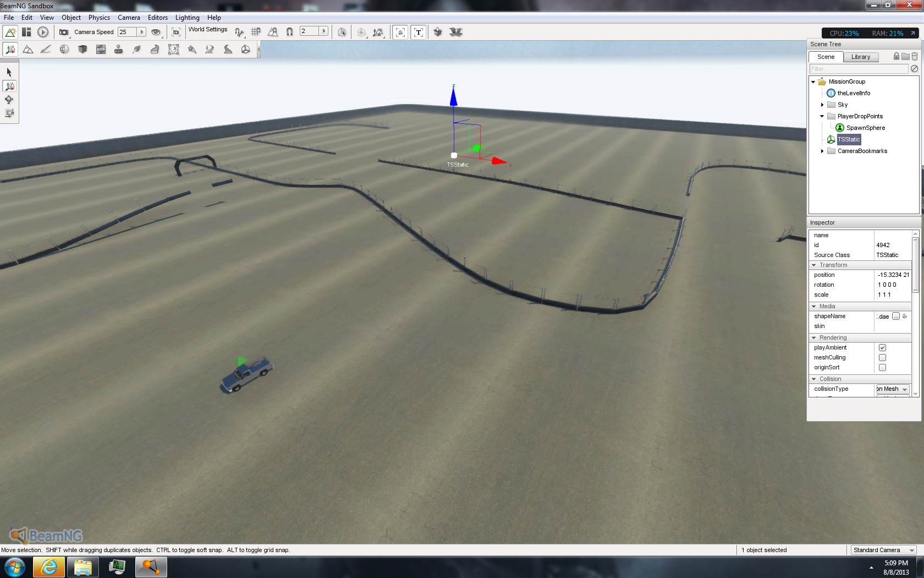The height and width of the screenshot is (578, 924).
Task: Select the River Editor icon
Action: [x=210, y=50]
